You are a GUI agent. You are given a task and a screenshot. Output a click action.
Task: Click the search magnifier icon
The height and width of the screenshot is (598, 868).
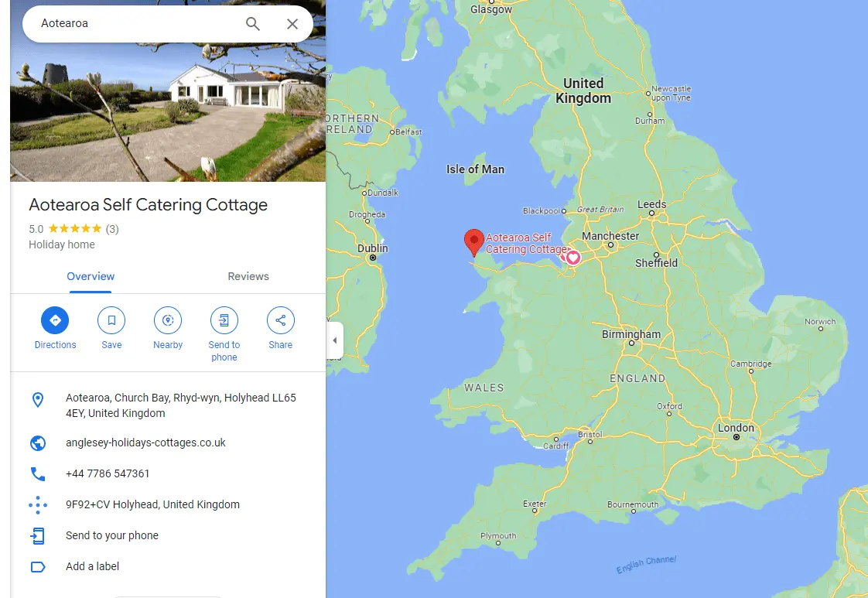click(252, 24)
